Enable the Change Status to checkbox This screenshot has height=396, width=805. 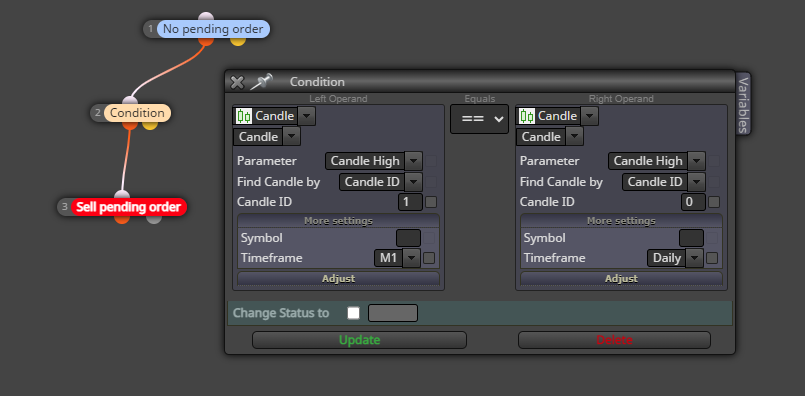pos(353,313)
